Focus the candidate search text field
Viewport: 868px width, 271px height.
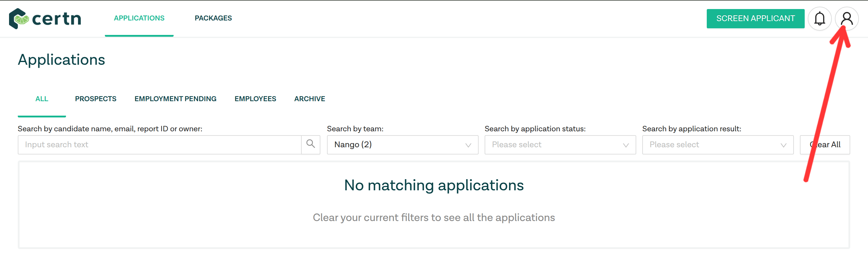pos(159,145)
